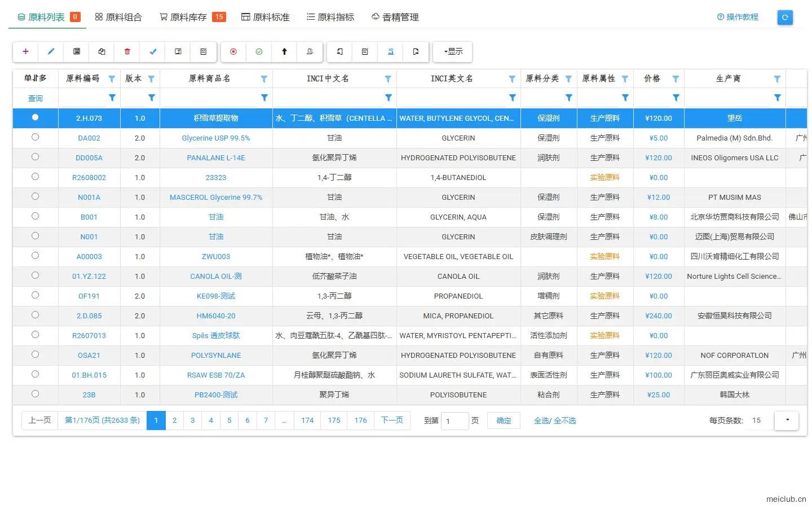Image resolution: width=812 pixels, height=508 pixels.
Task: Select the radio button for row OSA21
Action: coord(35,354)
